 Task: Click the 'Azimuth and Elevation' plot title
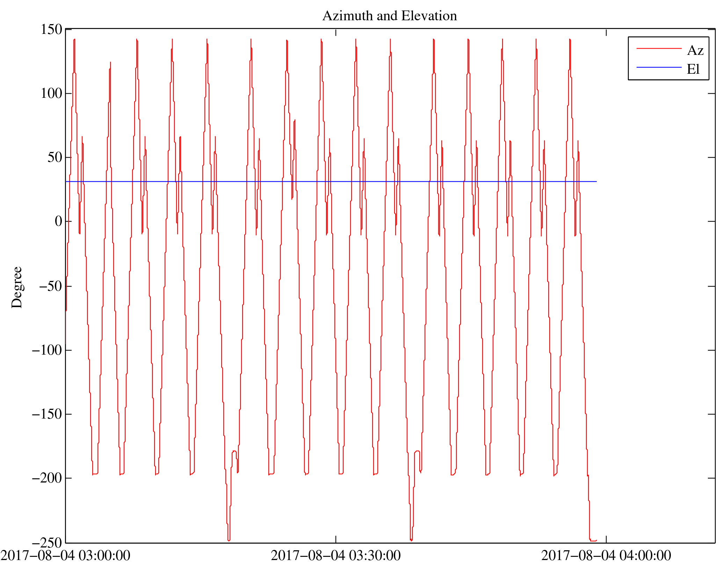390,16
